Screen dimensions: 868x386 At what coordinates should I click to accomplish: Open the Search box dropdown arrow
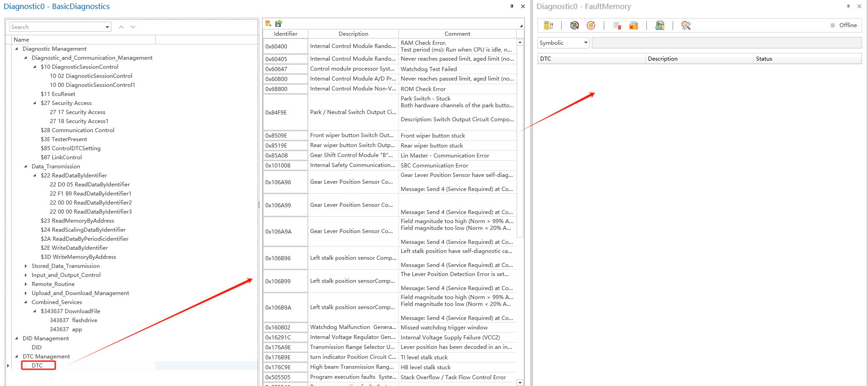point(107,27)
